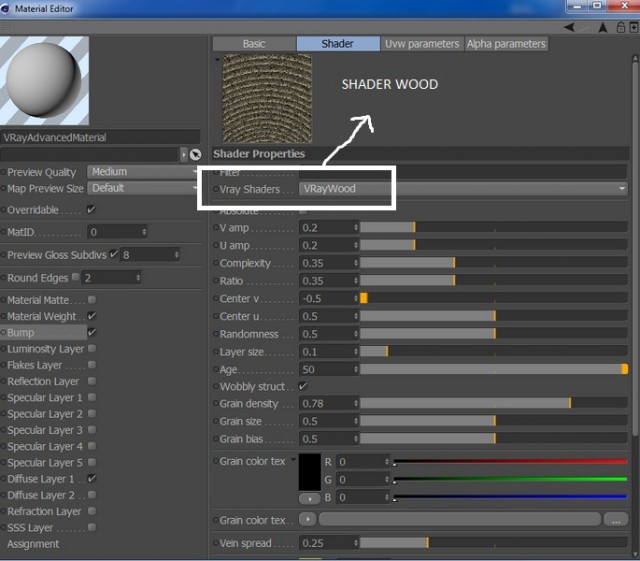
Task: Click the pick cursor icon under material name
Action: 196,154
